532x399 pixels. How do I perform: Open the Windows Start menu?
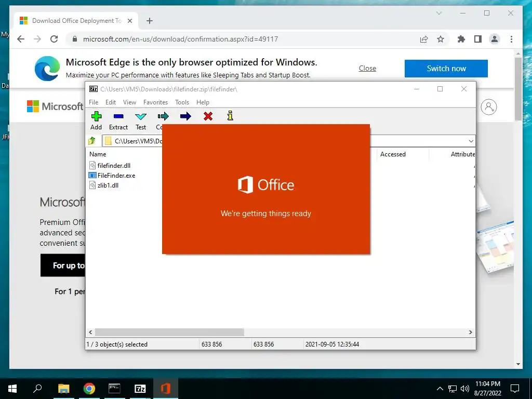[x=12, y=389]
